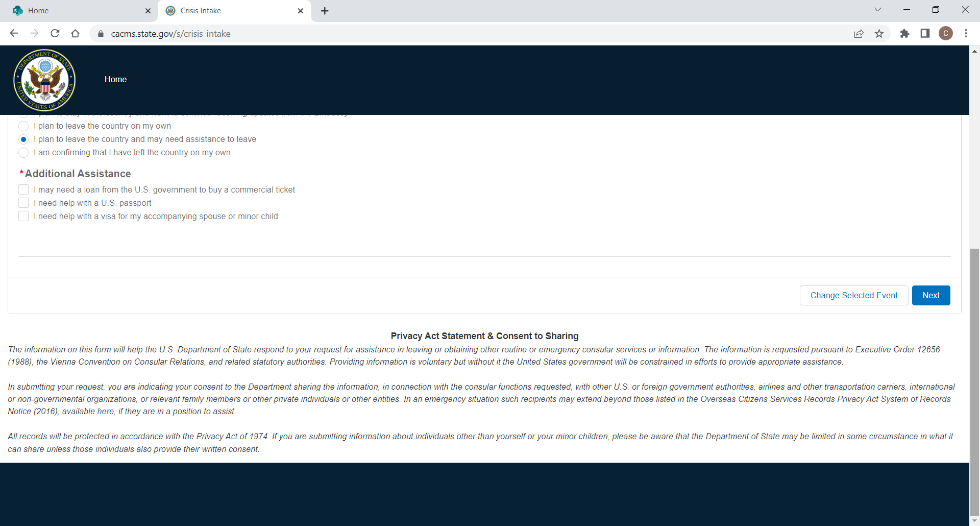The height and width of the screenshot is (526, 980).
Task: Click the scrollbar up arrow
Action: pos(974,51)
